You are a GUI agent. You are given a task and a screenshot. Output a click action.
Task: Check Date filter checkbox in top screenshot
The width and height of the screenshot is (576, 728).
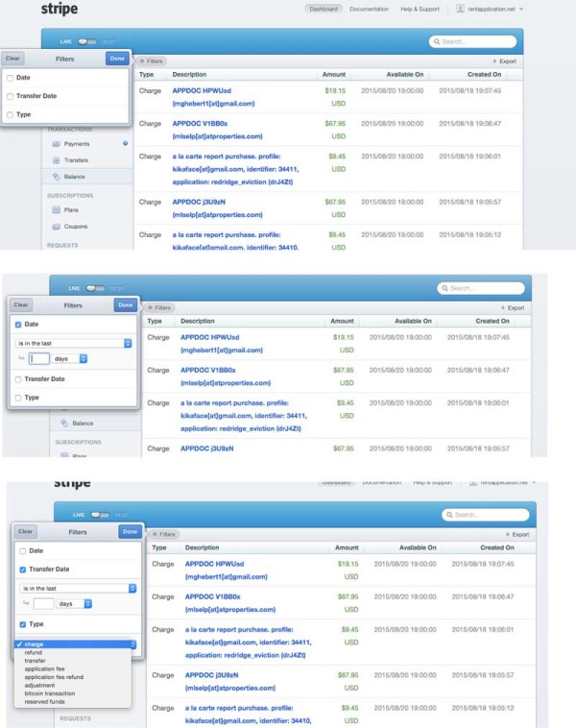[10, 78]
